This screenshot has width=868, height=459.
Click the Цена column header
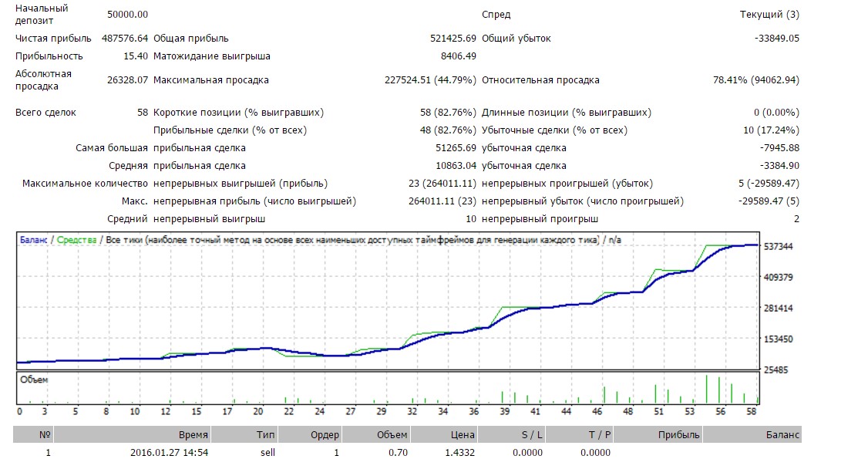click(462, 435)
